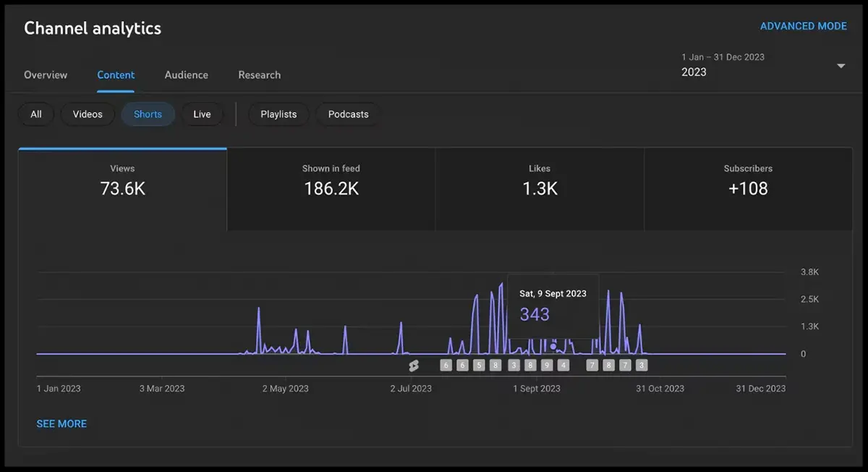The width and height of the screenshot is (868, 472).
Task: Click the video marker labeled 9
Action: tap(547, 366)
